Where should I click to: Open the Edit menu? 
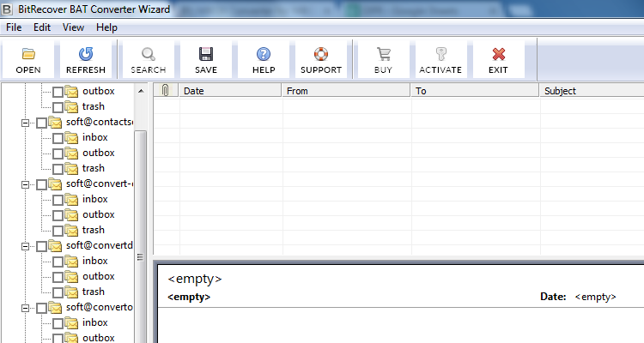point(42,27)
